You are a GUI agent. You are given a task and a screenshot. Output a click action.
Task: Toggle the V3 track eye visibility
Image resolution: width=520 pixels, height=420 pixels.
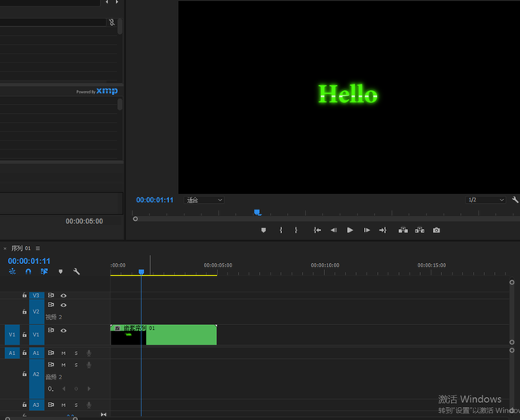[x=63, y=296]
